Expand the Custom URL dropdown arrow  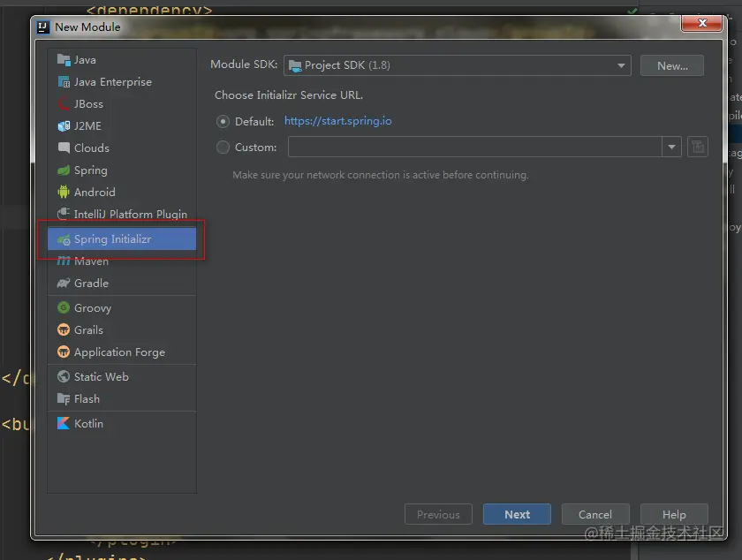click(671, 147)
